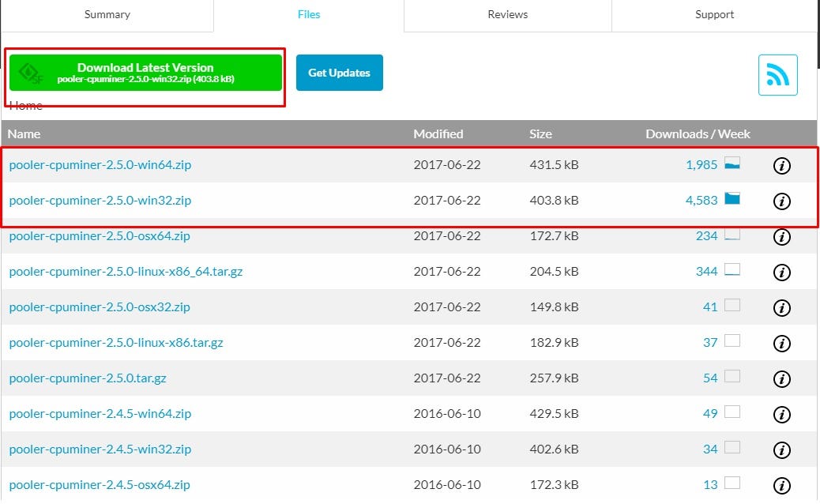Open the Reviews tab

[x=508, y=15]
